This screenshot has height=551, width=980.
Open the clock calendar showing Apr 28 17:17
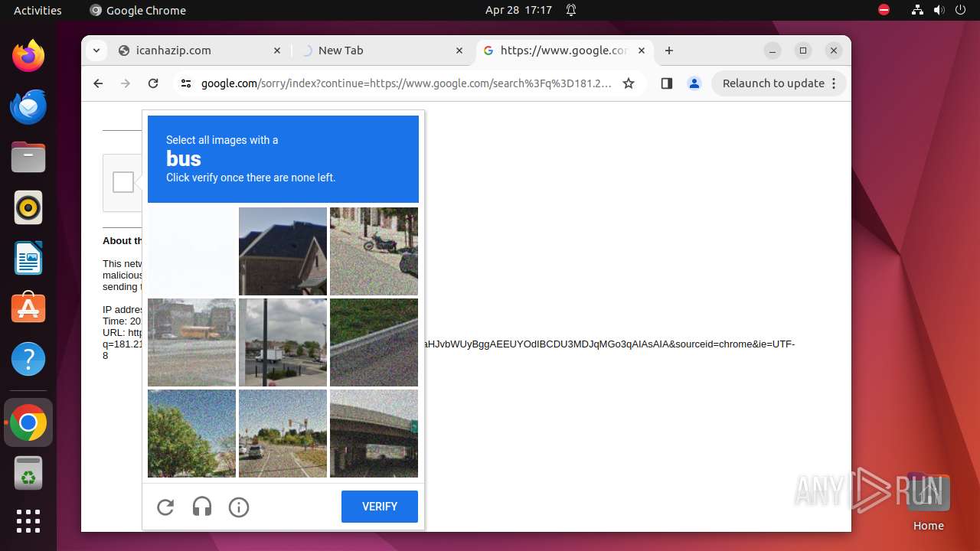pos(518,10)
